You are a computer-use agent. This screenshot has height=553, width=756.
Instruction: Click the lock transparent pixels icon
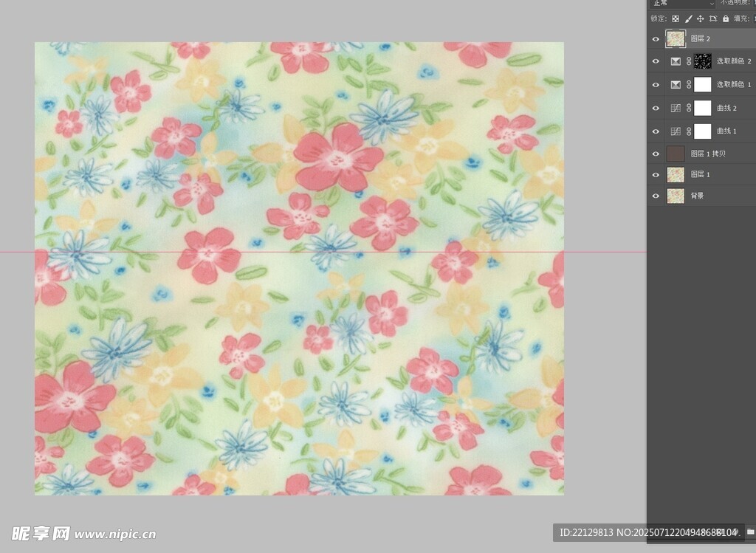point(675,18)
